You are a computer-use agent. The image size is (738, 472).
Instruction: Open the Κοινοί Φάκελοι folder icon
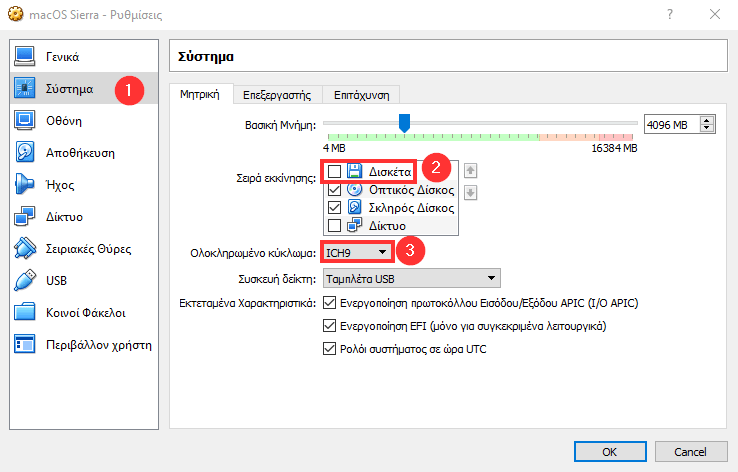[24, 312]
